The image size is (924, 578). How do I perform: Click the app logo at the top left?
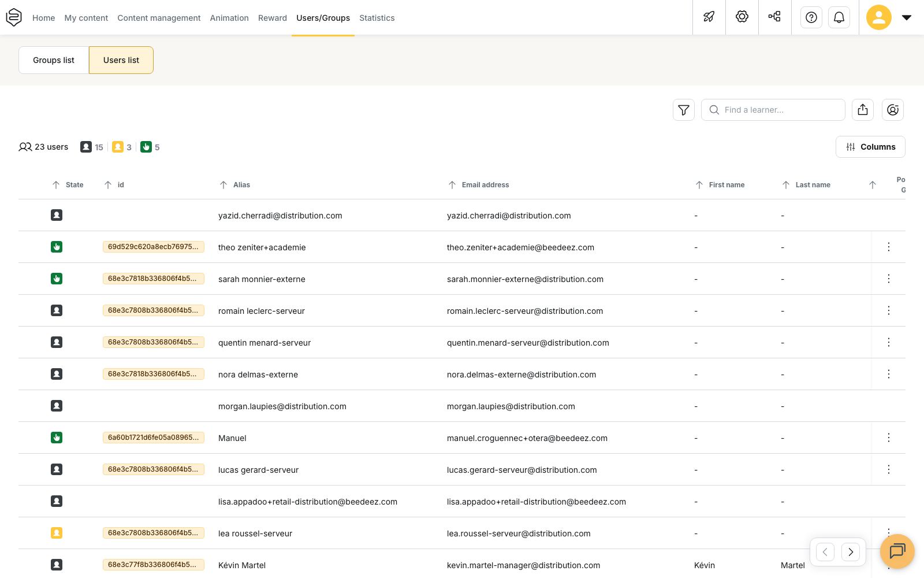(14, 17)
